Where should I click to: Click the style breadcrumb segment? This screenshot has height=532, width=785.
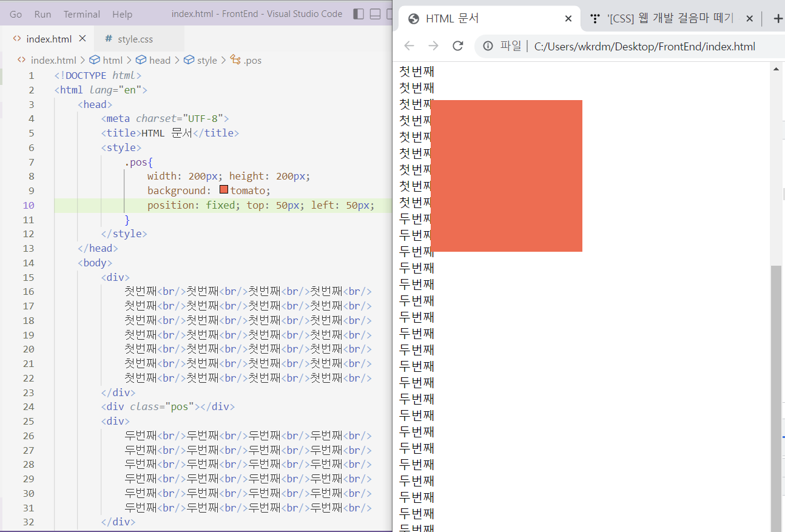[x=207, y=60]
